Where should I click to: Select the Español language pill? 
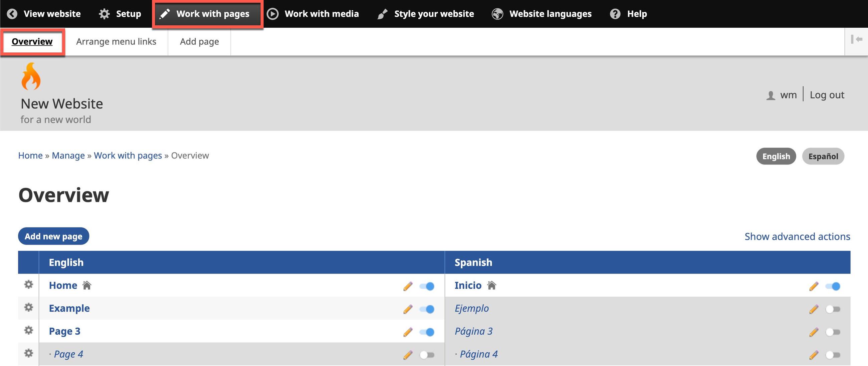tap(823, 156)
